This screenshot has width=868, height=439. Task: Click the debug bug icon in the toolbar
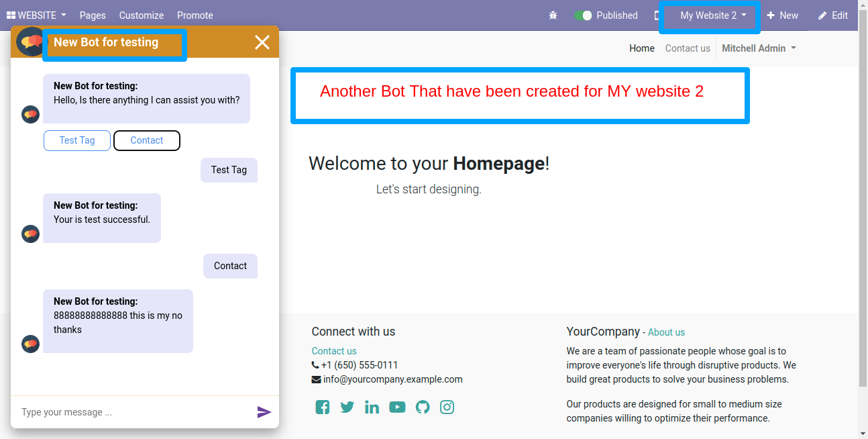tap(553, 15)
